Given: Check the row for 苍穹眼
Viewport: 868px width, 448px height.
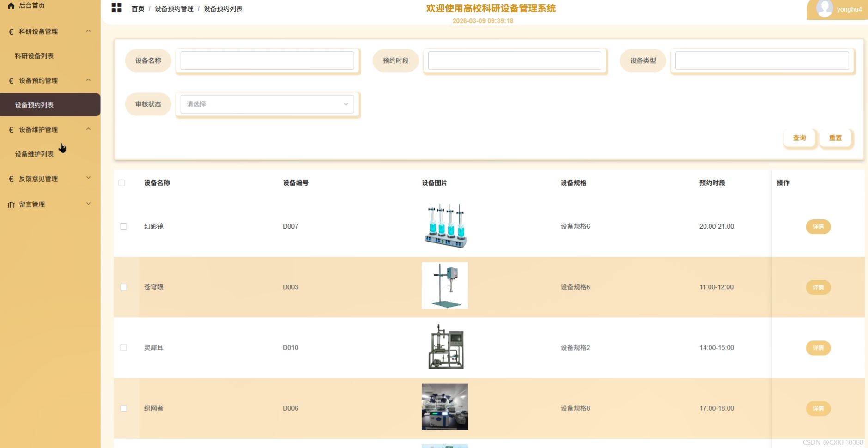Looking at the screenshot, I should click(124, 287).
